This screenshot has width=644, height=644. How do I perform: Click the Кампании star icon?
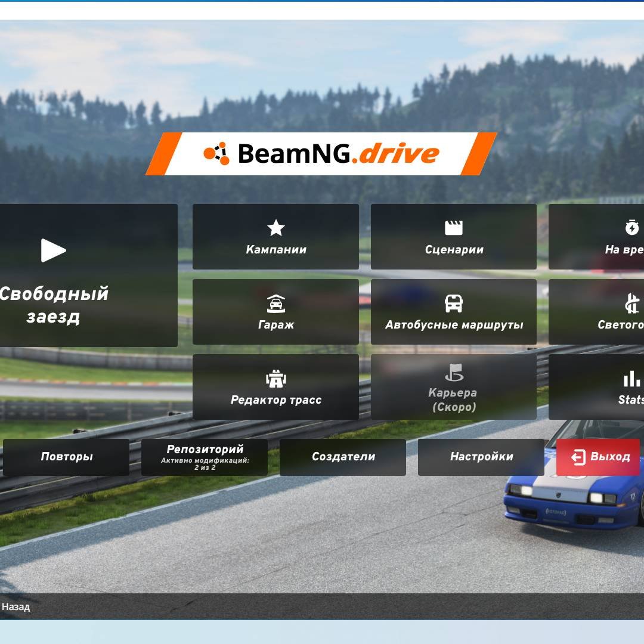click(275, 228)
